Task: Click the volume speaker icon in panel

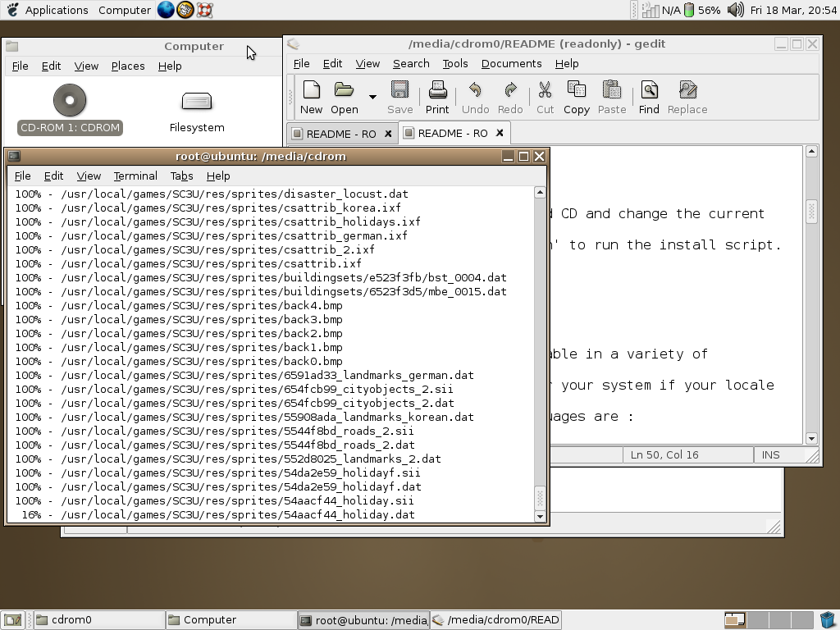Action: coord(735,10)
